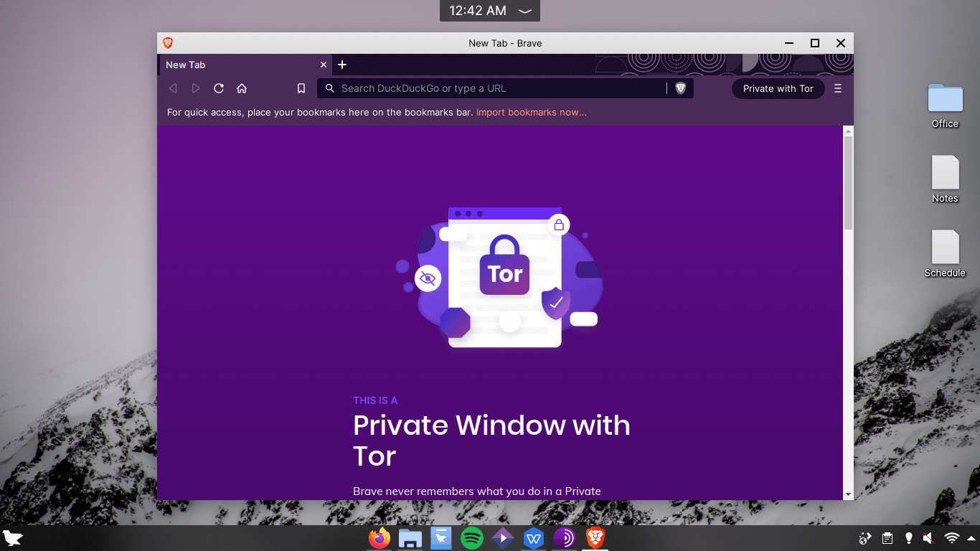The width and height of the screenshot is (980, 551).
Task: Click the Import bookmarks now link
Action: (531, 112)
